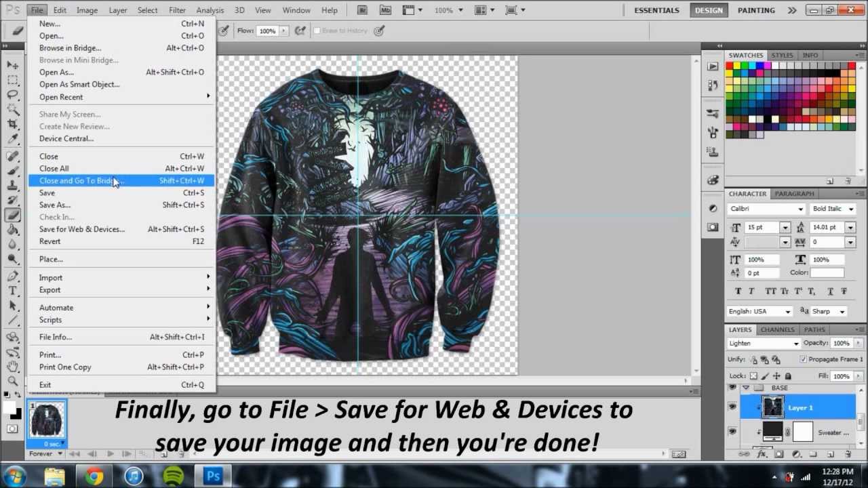Switch to the Channels tab

(777, 330)
